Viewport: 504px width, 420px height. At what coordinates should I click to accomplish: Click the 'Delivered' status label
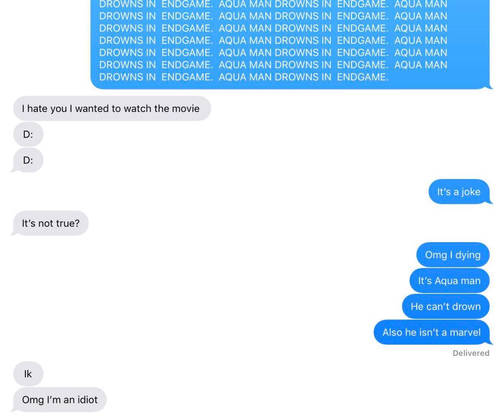pyautogui.click(x=471, y=353)
